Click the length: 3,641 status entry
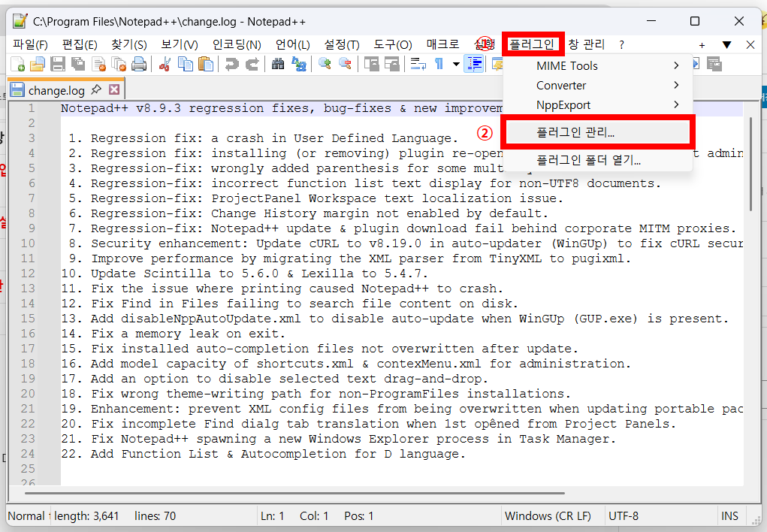The width and height of the screenshot is (767, 532). coord(86,516)
